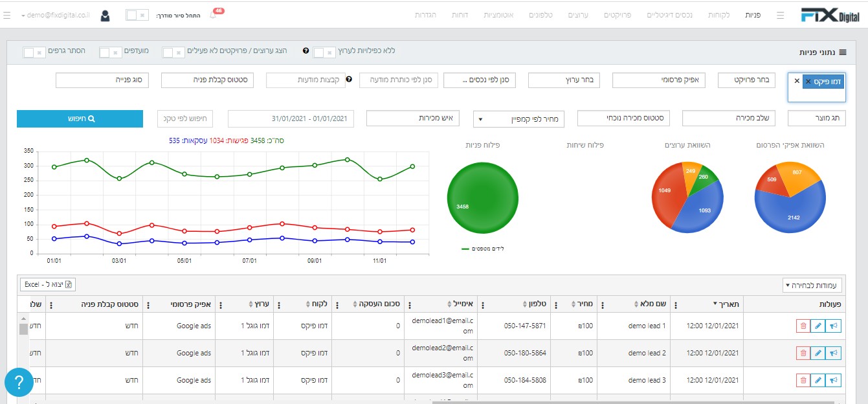Screen dimensions: 868x404
Task: Expand the עמודות לבחירה column selector
Action: click(812, 285)
